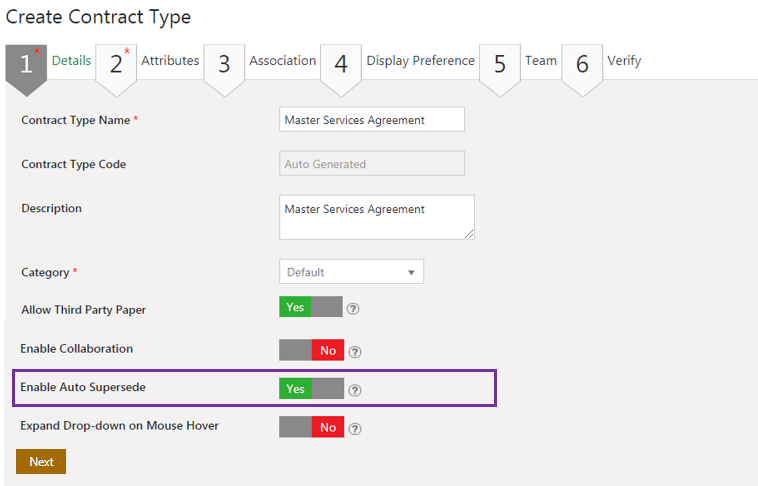Click help icon beside Enable Collaboration
Screen dimensions: 758x486
click(x=354, y=351)
